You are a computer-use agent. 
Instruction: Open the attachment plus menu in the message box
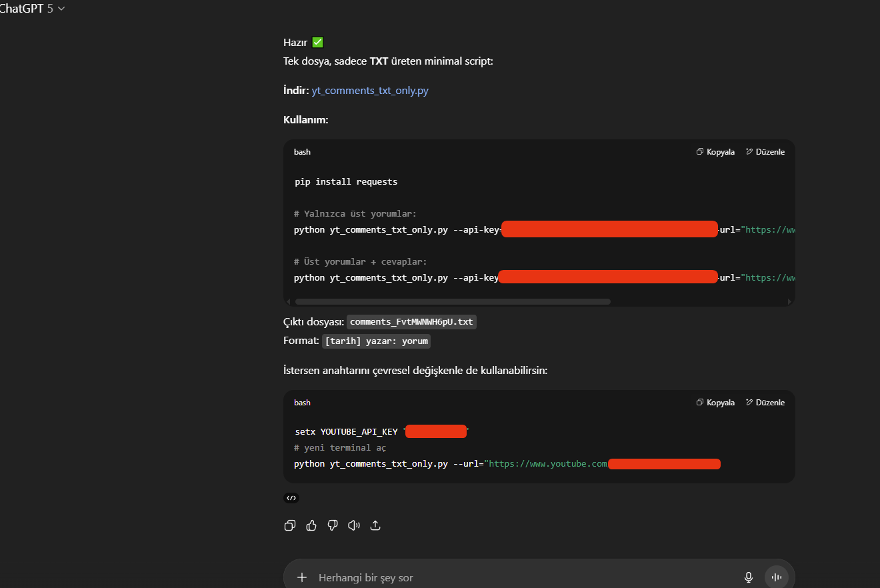coord(302,577)
